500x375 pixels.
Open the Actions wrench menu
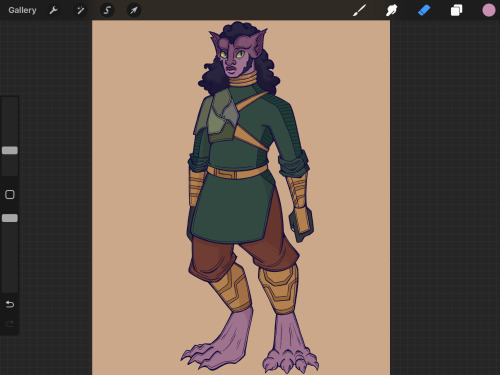[53, 10]
